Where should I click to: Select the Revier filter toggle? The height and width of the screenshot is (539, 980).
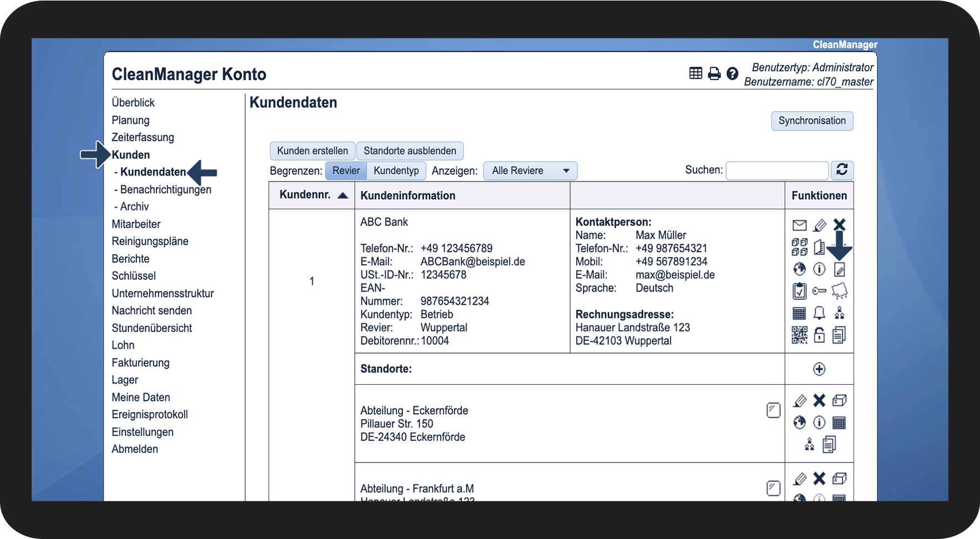(x=346, y=170)
